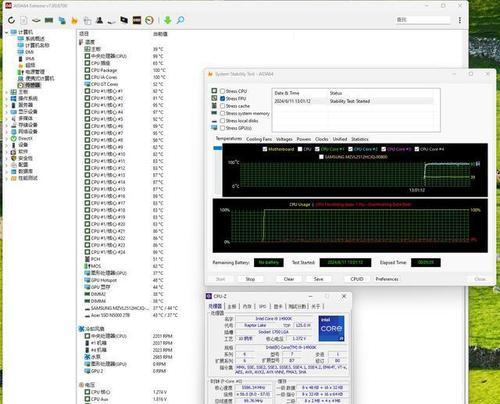The width and height of the screenshot is (500, 404).
Task: Click the search field in AIDA64 toolbar
Action: tap(422, 20)
